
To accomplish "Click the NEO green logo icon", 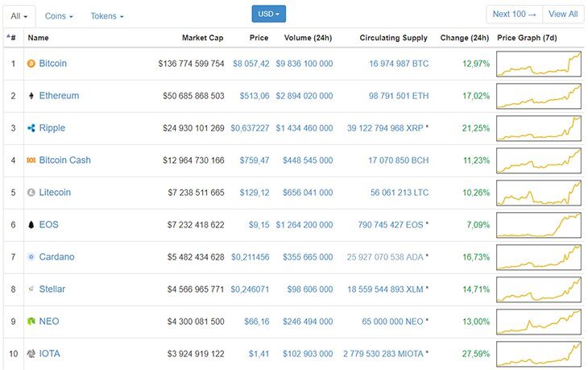I will (31, 322).
